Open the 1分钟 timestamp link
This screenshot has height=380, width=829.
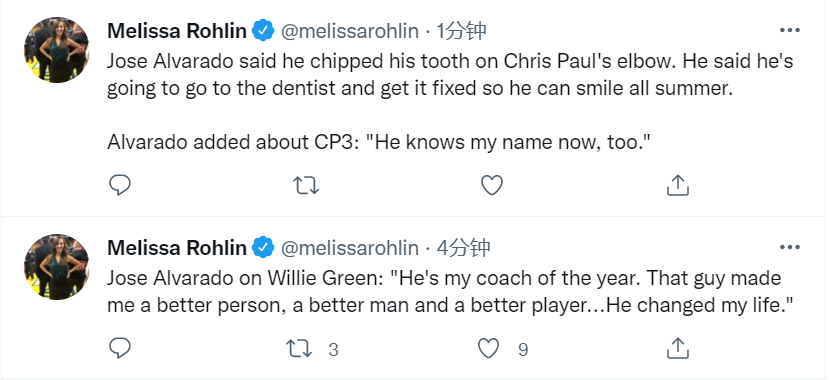pos(461,31)
